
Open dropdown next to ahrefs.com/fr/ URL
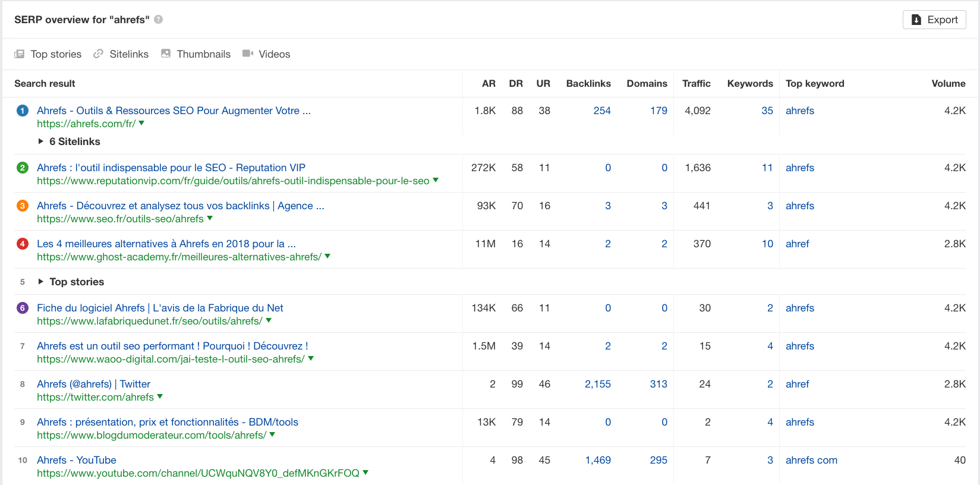pos(141,123)
